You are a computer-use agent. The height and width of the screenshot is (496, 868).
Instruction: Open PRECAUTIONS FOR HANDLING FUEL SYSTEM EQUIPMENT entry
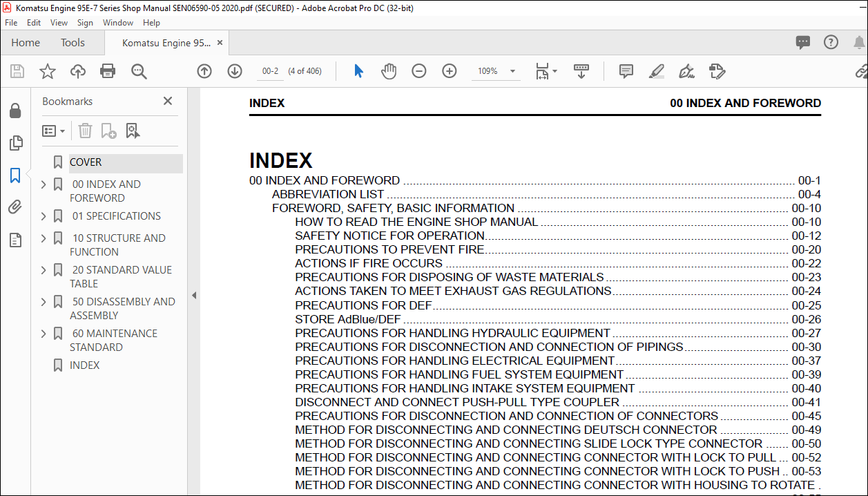(x=558, y=374)
